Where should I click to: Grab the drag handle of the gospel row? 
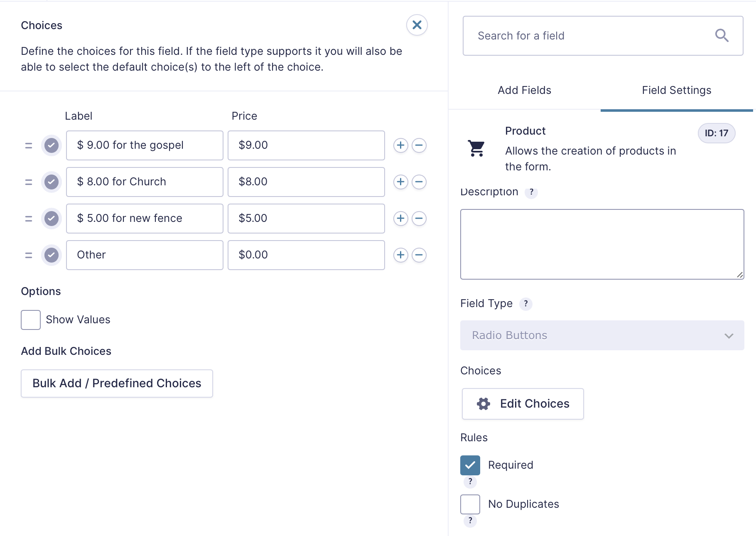(x=29, y=145)
